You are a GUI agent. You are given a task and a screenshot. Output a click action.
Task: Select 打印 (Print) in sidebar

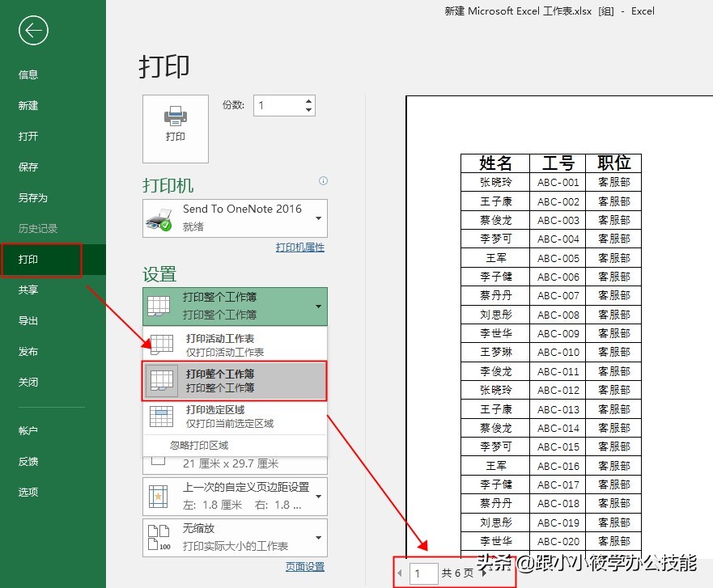(28, 260)
